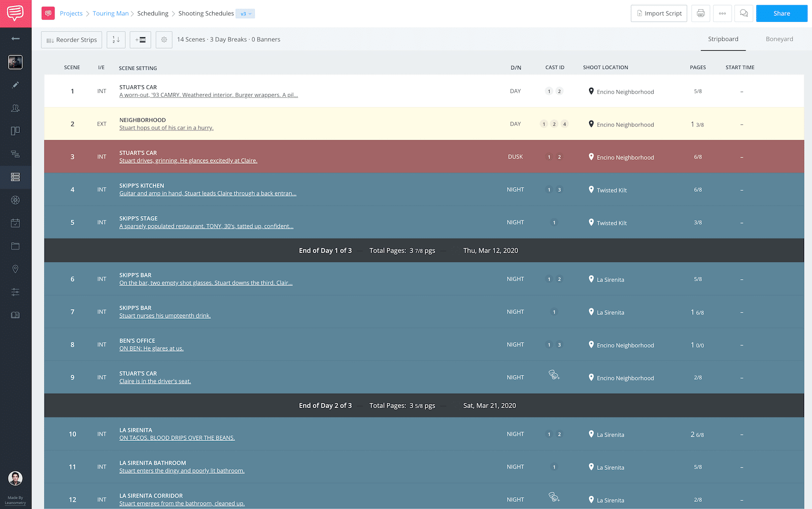Open the comments chat icon near Share
Viewport: 812px width, 509px height.
pos(743,13)
